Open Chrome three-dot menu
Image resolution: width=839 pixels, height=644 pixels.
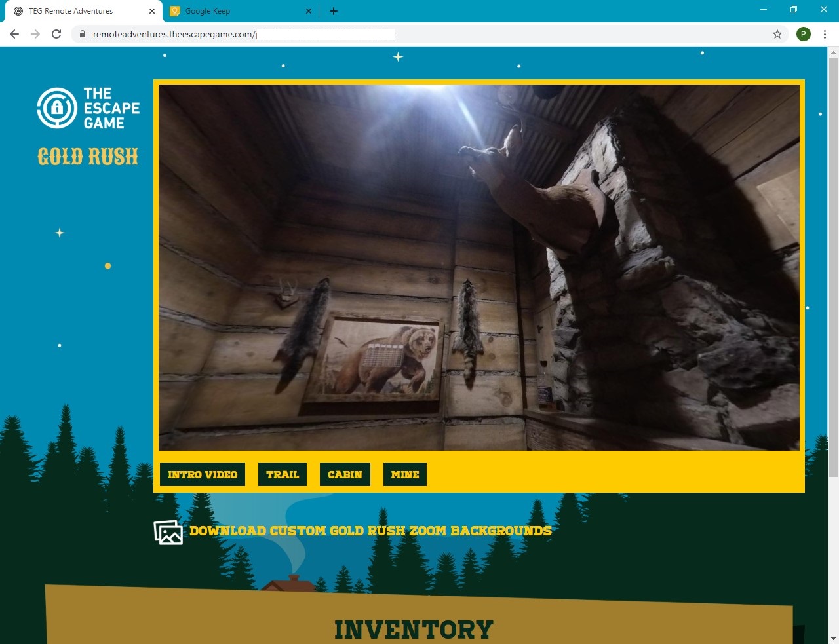(x=825, y=34)
